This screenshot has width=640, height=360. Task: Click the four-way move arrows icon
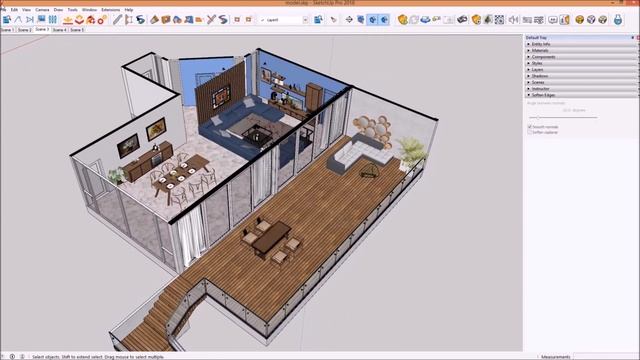[349, 19]
